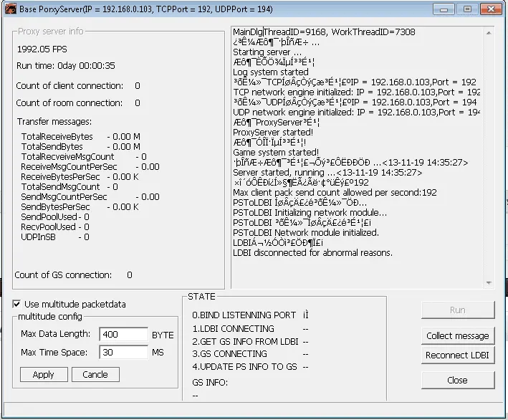Viewport: 508px width, 420px height.
Task: Select the 'ProxyServer started!' log line
Action: (x=273, y=132)
